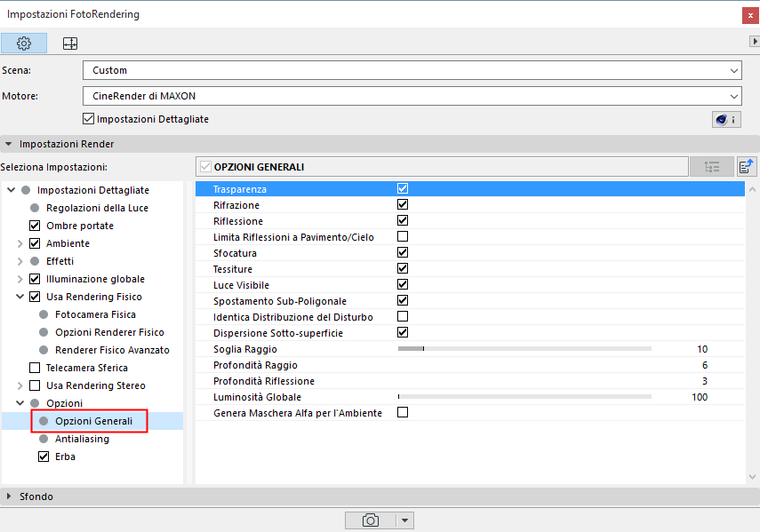Enable Limita Riflessioni a Pavimento/Cielo
This screenshot has width=760, height=532.
(x=403, y=236)
